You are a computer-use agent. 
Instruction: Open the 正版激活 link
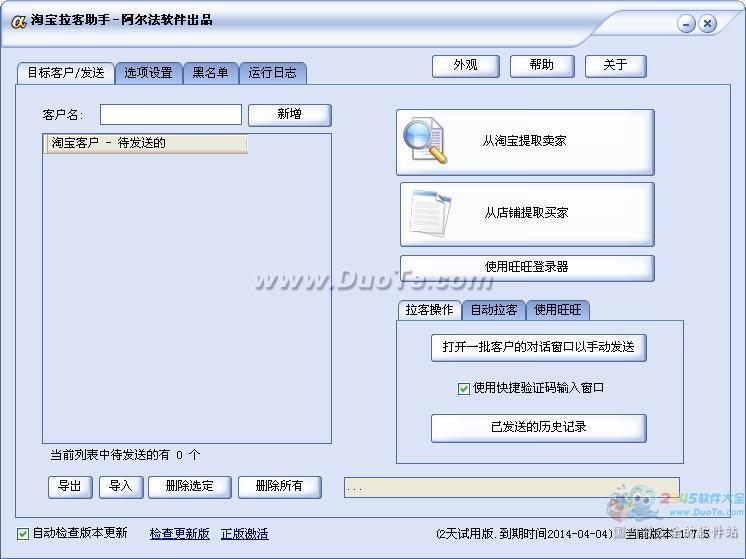click(x=244, y=534)
